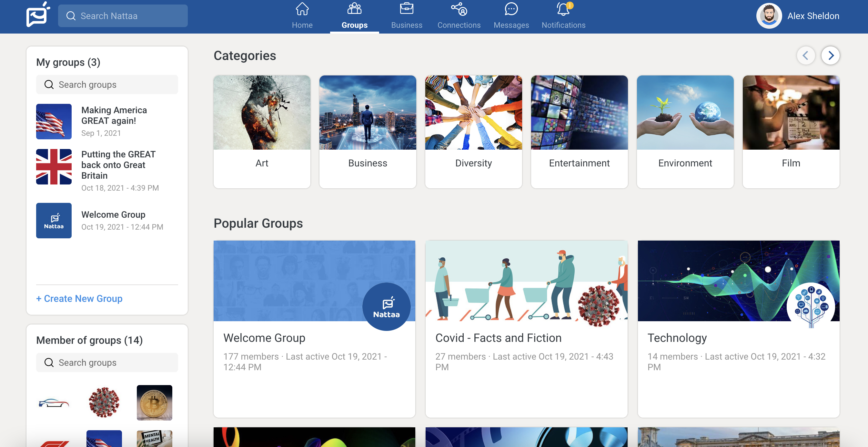Open the Art category card

[262, 132]
